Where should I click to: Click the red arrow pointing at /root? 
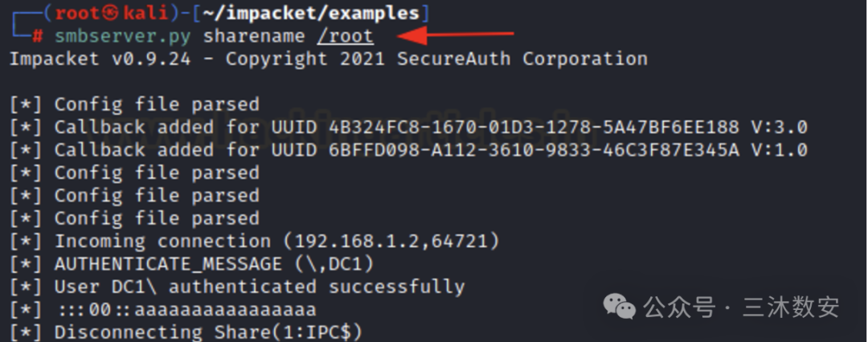tap(455, 36)
